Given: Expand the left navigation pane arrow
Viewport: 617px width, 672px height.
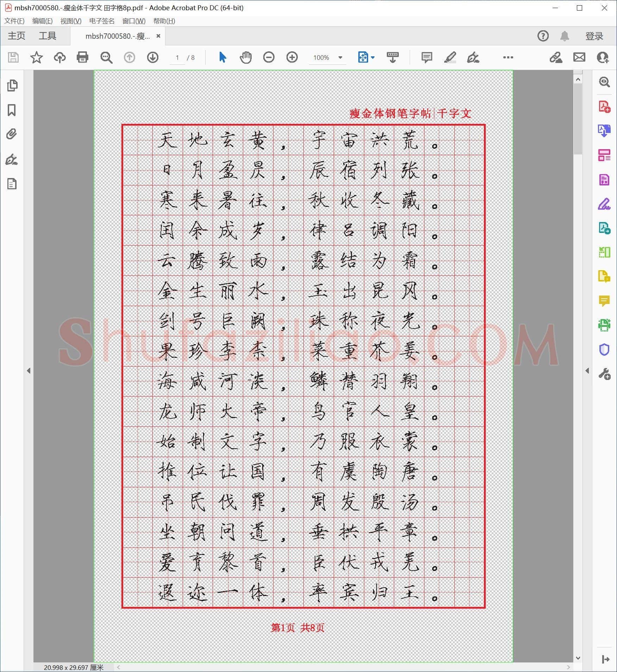Looking at the screenshot, I should [x=29, y=370].
